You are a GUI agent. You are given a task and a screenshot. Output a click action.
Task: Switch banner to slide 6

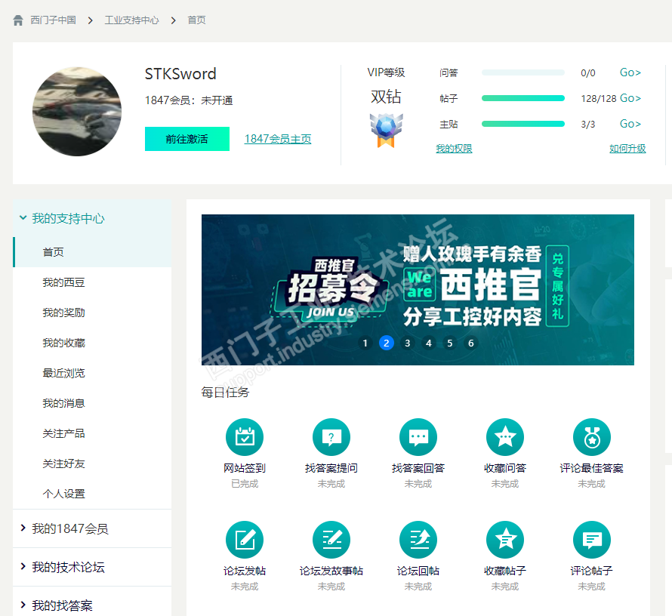tap(471, 343)
